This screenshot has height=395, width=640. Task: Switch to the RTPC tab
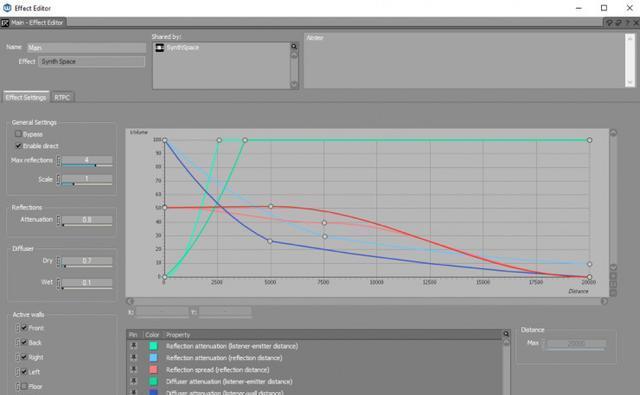[62, 98]
